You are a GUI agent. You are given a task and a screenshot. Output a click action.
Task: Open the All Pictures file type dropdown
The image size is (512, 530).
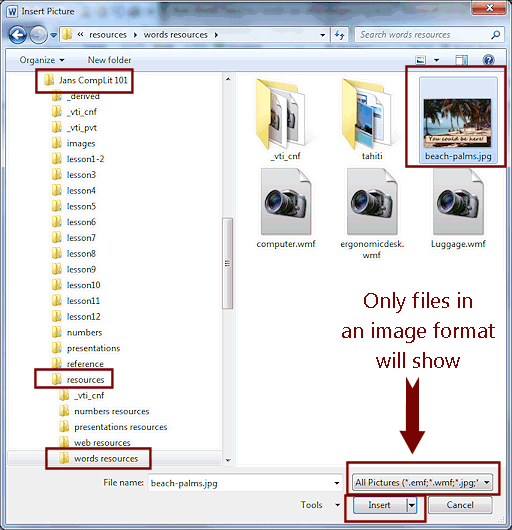422,482
